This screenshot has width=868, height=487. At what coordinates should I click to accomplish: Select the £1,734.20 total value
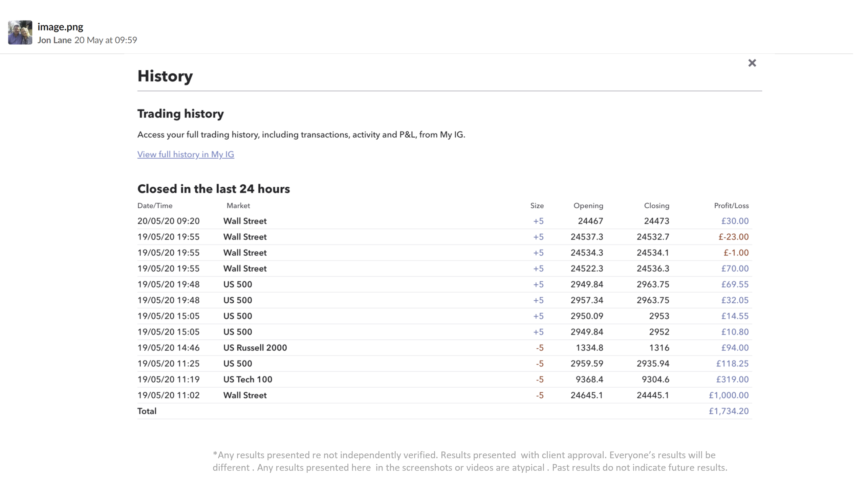coord(729,411)
